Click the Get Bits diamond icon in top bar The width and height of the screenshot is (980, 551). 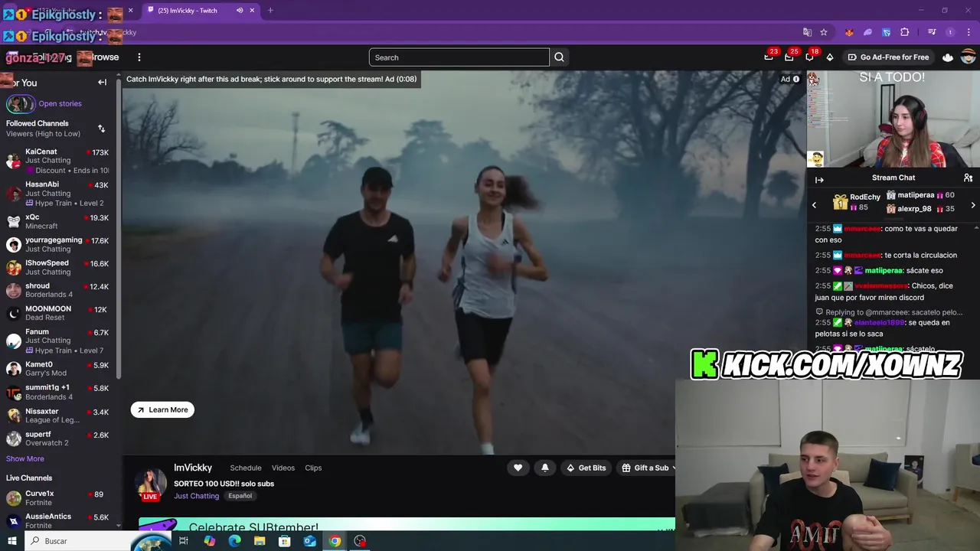[830, 57]
